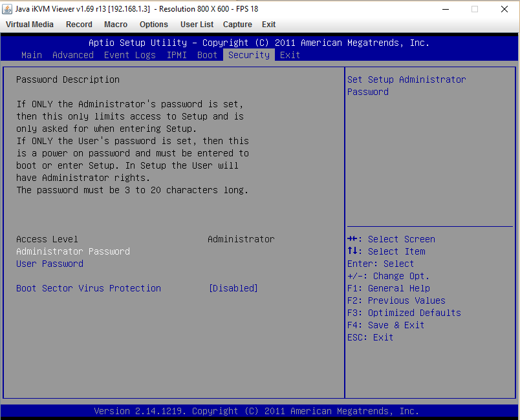Select the User Password entry
Screen dimensions: 520x420
(x=50, y=264)
